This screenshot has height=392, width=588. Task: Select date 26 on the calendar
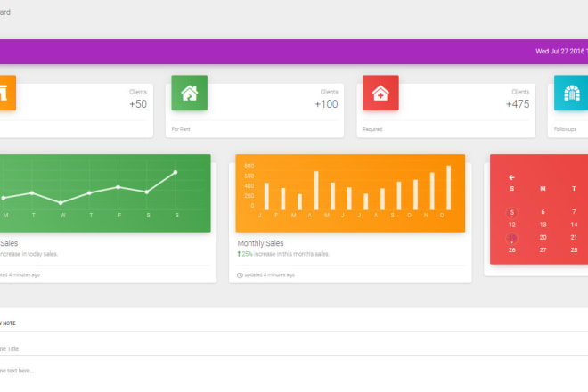tap(512, 250)
